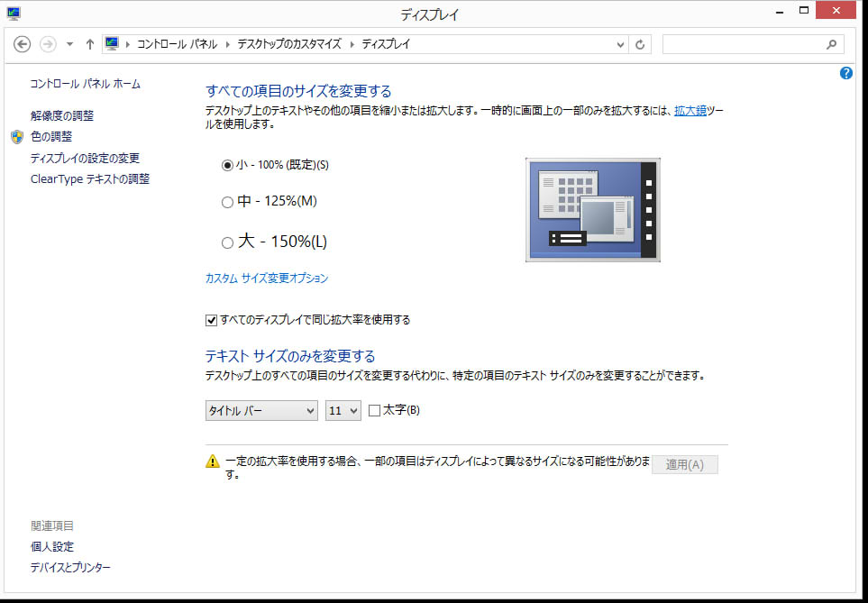Open 解像度の調整 in sidebar
This screenshot has width=868, height=603.
(62, 115)
